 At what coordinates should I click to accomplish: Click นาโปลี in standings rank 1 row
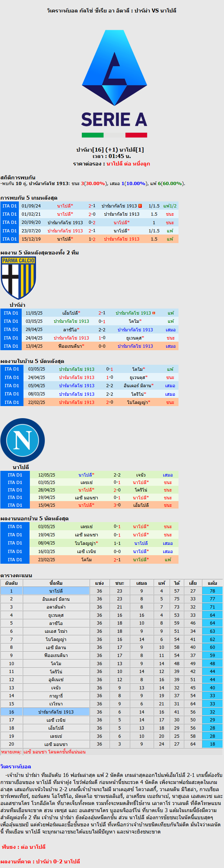coord(56,591)
